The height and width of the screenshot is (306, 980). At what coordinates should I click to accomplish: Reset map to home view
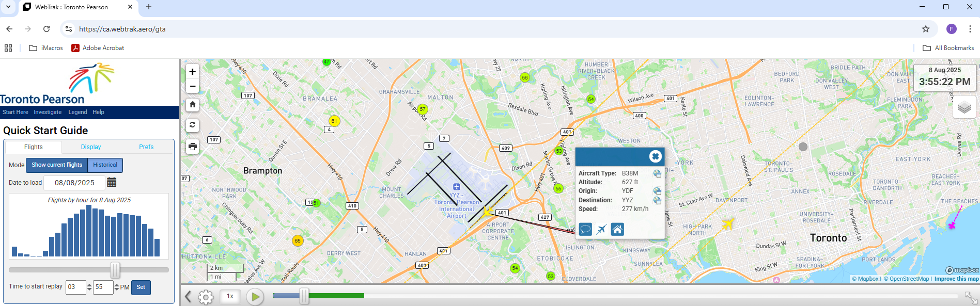(x=192, y=105)
